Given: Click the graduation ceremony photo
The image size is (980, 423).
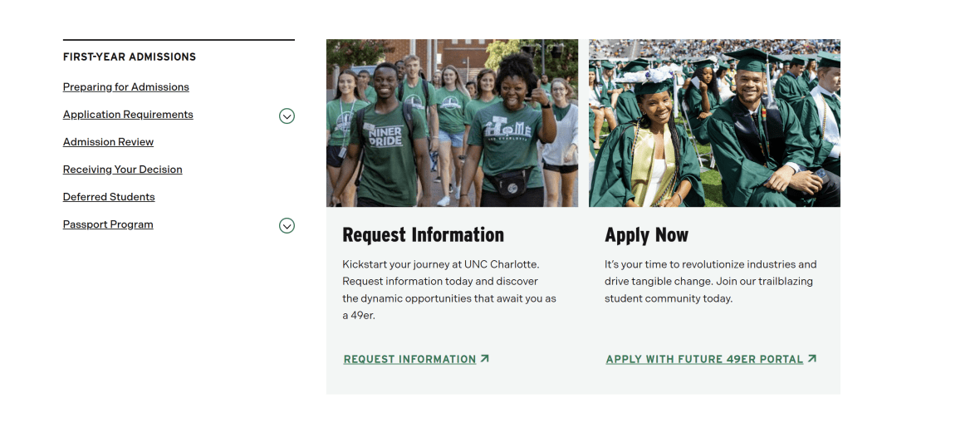Looking at the screenshot, I should 714,123.
